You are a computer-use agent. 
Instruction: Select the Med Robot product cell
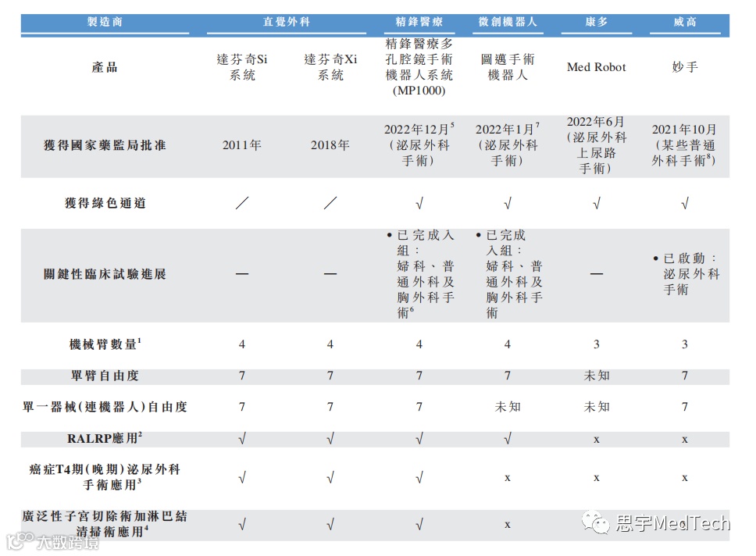(x=597, y=67)
